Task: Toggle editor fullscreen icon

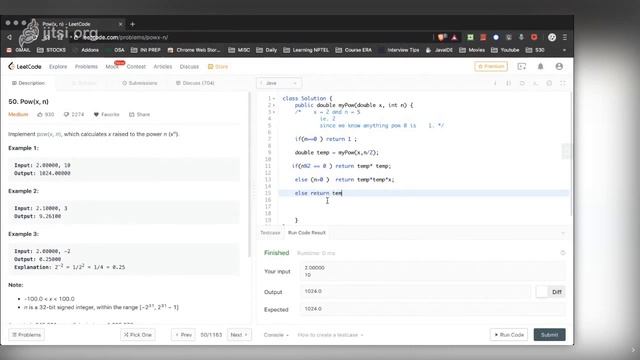Action: pyautogui.click(x=563, y=83)
